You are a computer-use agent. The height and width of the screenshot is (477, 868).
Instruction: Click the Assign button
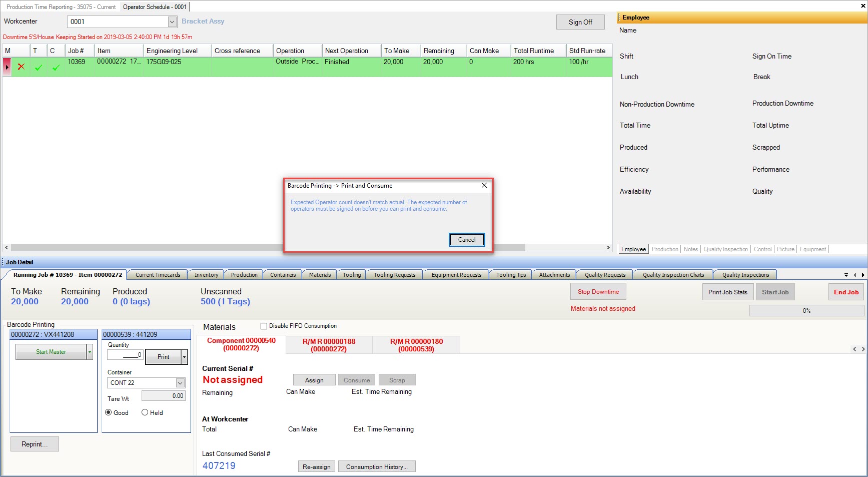tap(314, 380)
